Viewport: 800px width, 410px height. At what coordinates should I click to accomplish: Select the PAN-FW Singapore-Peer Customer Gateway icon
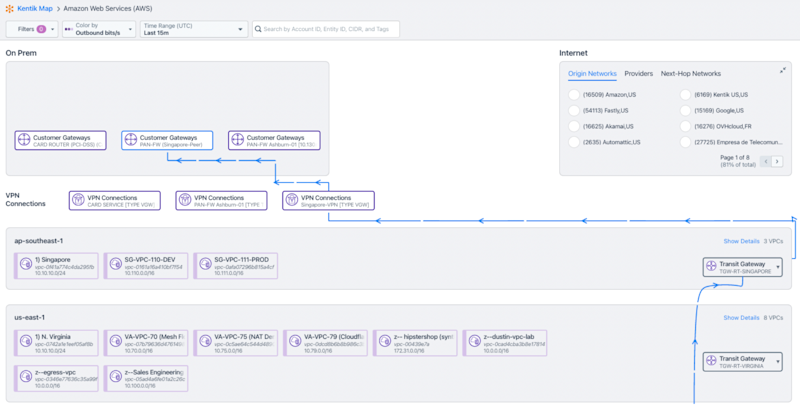130,140
